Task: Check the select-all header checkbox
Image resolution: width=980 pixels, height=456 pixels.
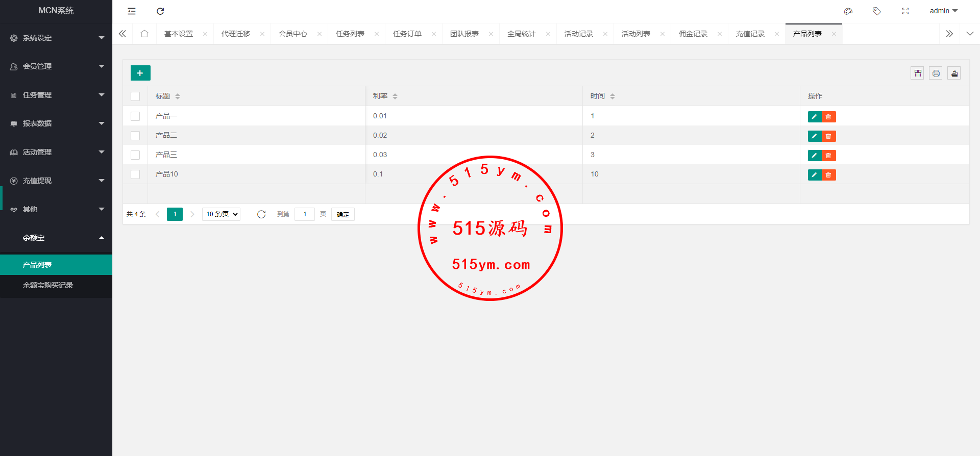Action: click(x=135, y=96)
